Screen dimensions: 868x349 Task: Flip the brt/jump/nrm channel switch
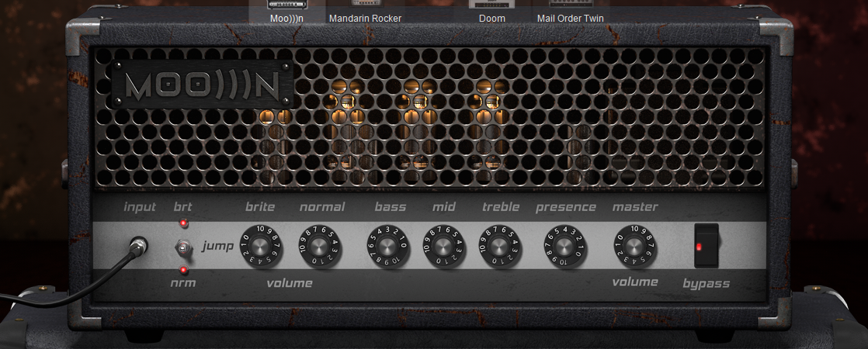[x=182, y=247]
